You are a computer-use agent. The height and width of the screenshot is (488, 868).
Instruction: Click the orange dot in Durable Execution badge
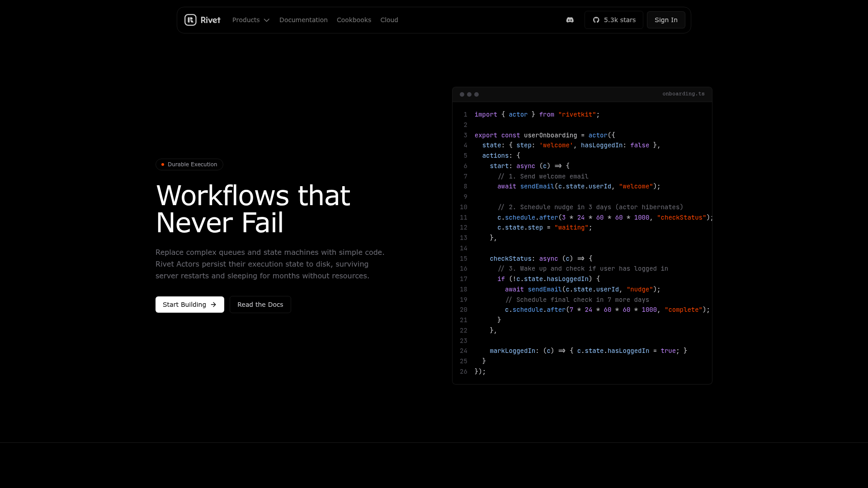point(163,164)
